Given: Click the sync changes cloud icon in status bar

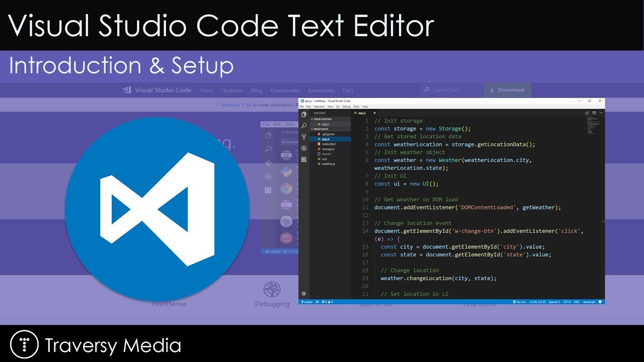Looking at the screenshot, I should 317,302.
